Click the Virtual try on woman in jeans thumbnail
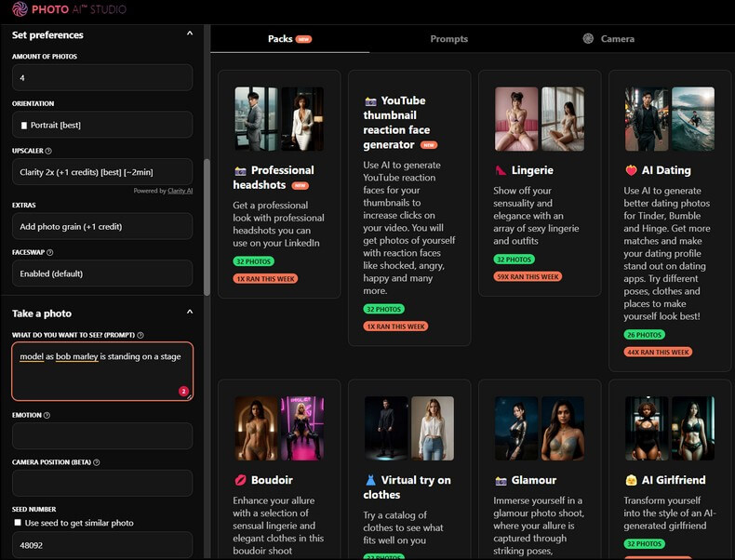Viewport: 735px width, 560px height. click(x=433, y=428)
